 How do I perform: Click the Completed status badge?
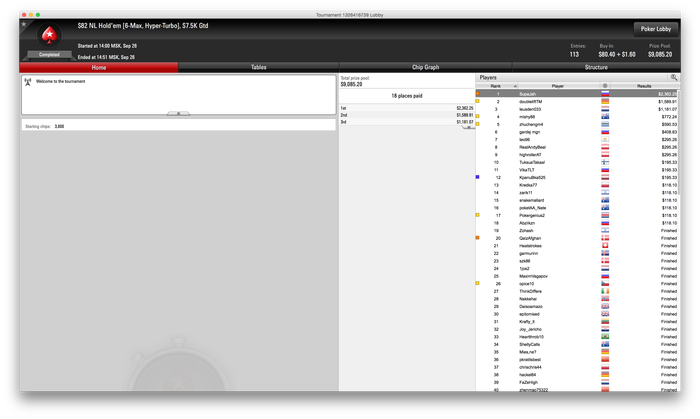tap(49, 54)
